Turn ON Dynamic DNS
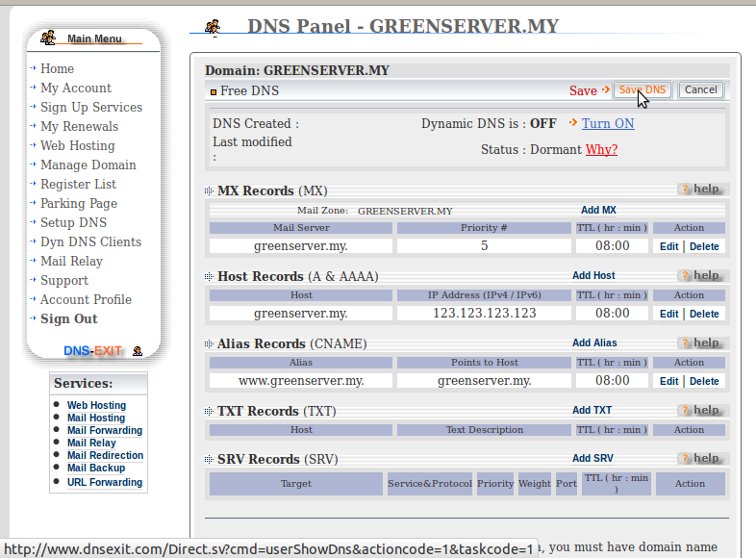The height and width of the screenshot is (558, 756). coord(608,123)
